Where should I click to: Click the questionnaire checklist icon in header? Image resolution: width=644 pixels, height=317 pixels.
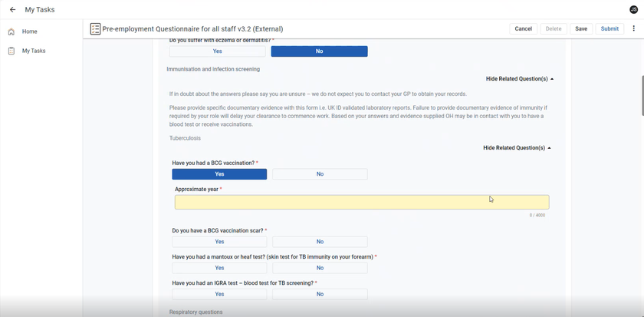[95, 28]
